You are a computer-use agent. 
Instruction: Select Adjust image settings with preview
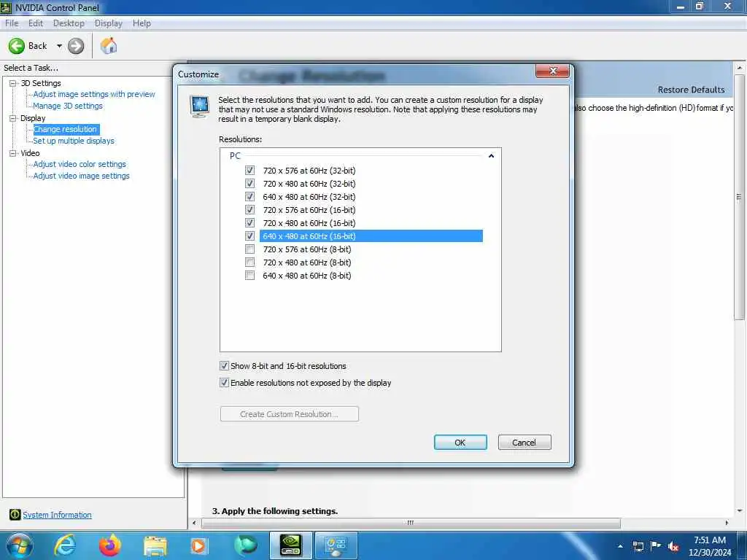(x=94, y=94)
